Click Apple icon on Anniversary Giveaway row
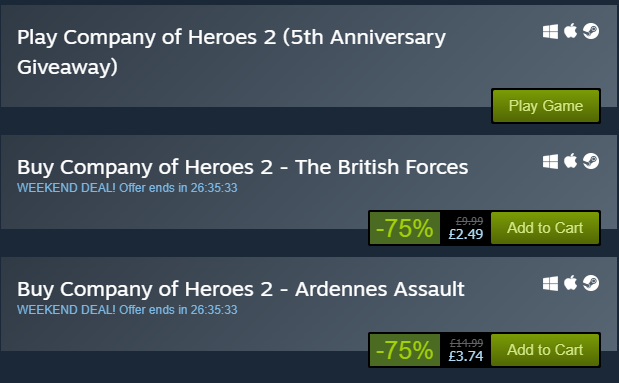Viewport: 619px width, 383px height. pos(570,31)
